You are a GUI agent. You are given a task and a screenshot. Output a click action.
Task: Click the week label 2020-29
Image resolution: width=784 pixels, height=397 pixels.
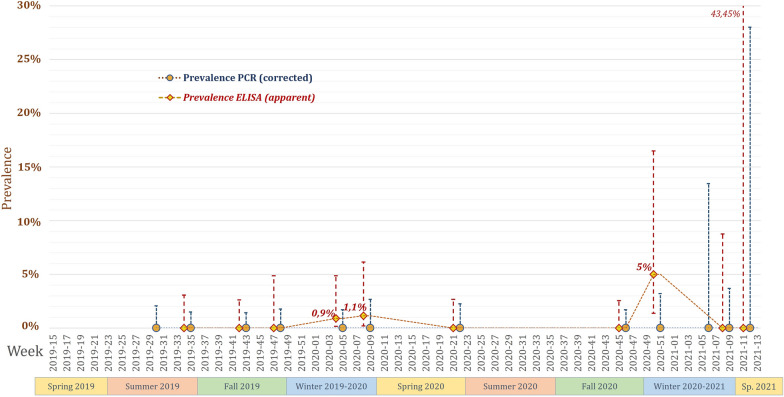508,354
